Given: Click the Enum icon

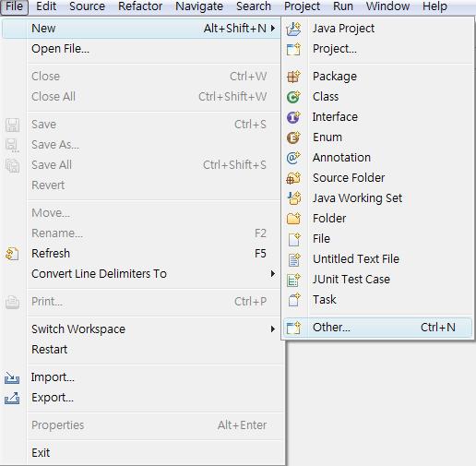Looking at the screenshot, I should [293, 137].
